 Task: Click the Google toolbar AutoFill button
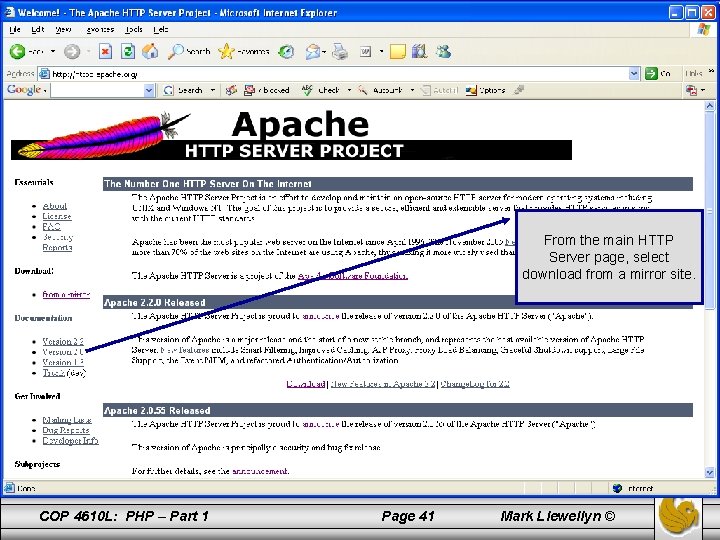tap(439, 90)
